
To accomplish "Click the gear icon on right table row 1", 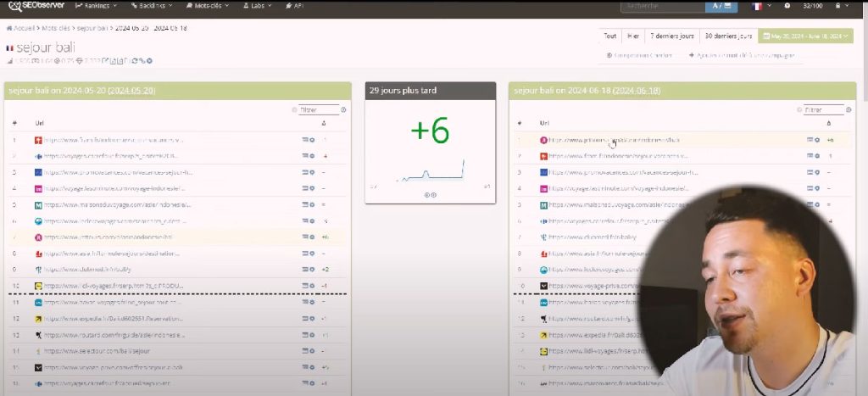I will [817, 139].
